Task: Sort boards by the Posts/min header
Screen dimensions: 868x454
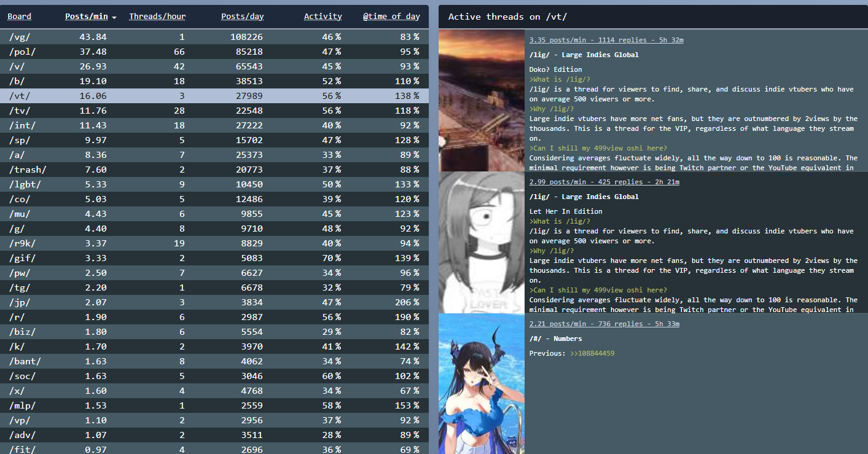Action: [x=87, y=17]
